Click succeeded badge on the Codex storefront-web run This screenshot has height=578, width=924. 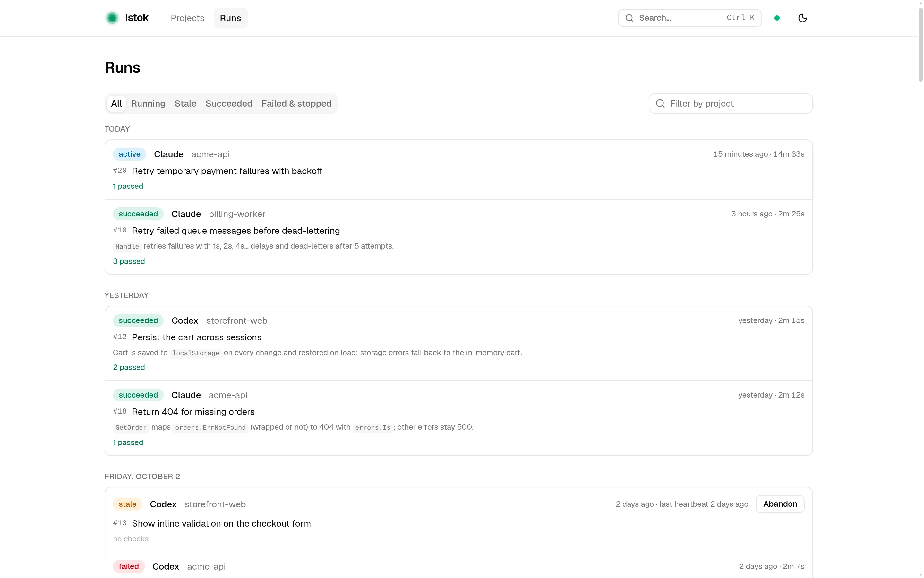(138, 320)
